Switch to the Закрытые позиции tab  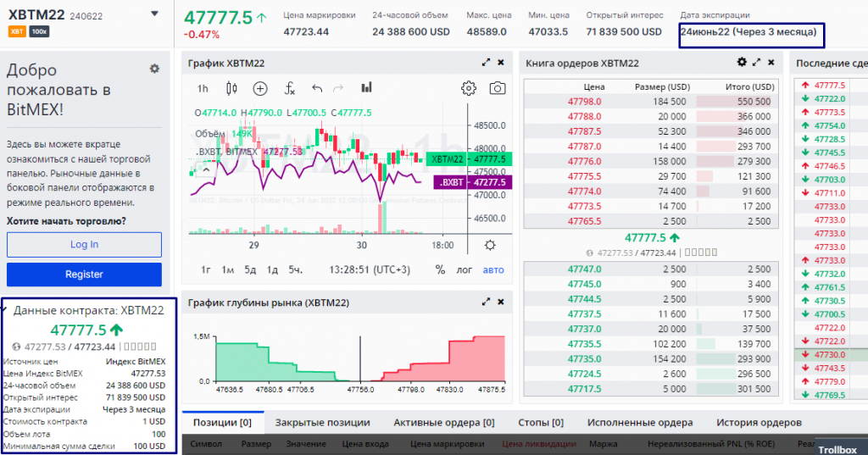tap(322, 422)
